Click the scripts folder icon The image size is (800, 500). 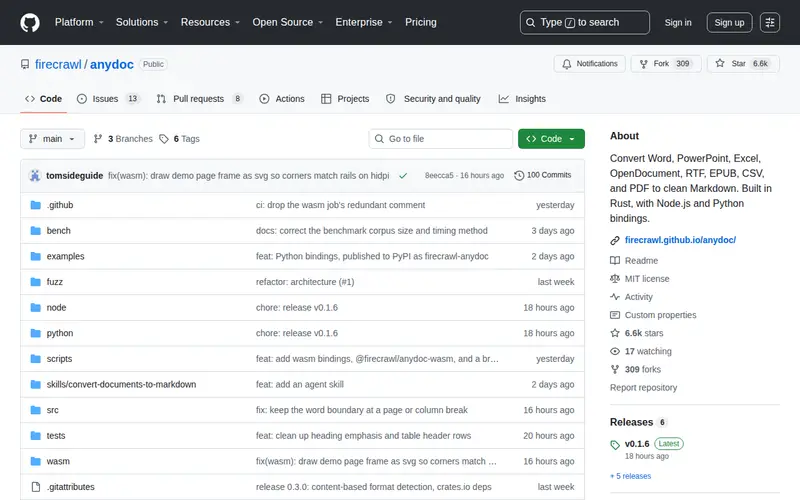35,359
